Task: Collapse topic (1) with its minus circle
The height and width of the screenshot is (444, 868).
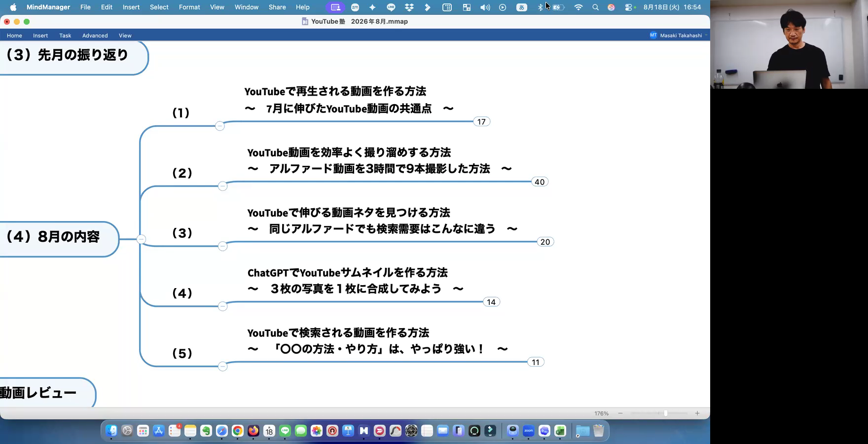Action: point(220,126)
